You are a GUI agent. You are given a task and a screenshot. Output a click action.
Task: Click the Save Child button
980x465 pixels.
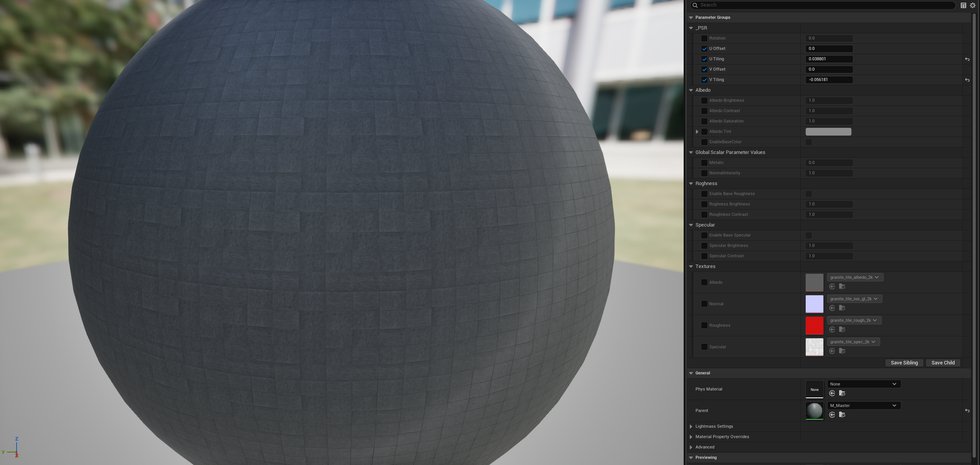[943, 363]
